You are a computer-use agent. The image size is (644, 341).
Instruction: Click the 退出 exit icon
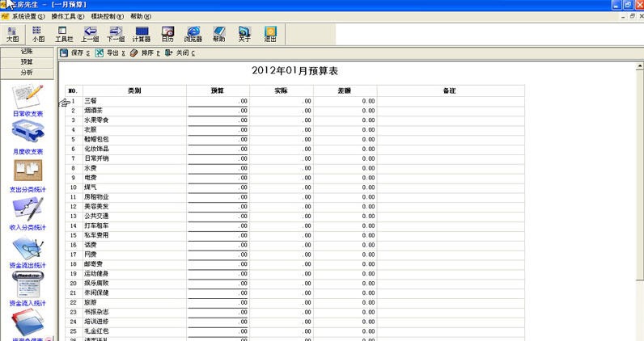tap(270, 34)
